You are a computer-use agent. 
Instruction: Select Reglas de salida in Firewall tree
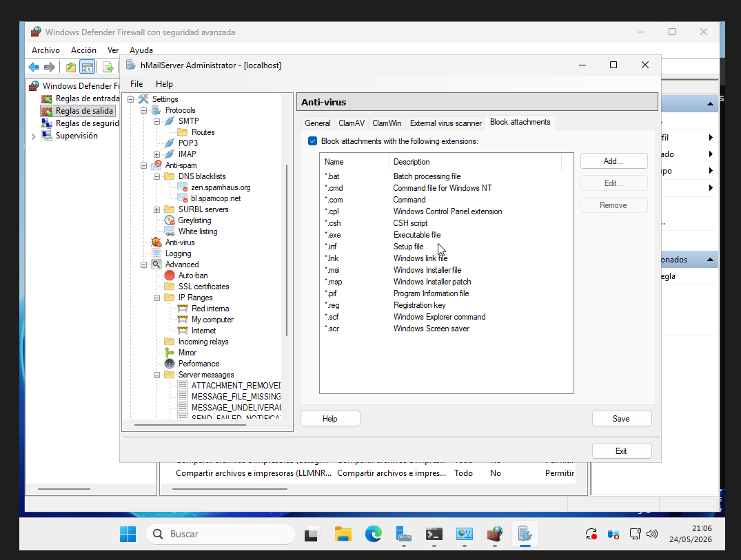click(84, 111)
